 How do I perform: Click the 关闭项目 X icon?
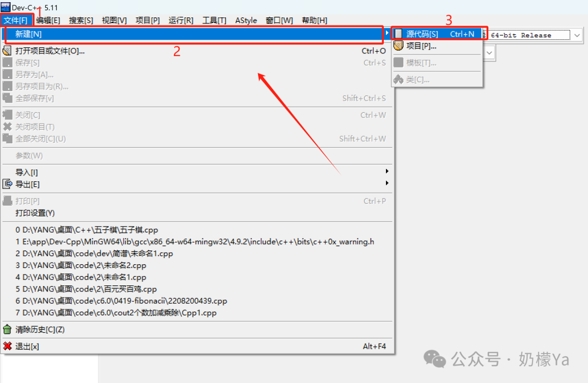click(x=7, y=127)
